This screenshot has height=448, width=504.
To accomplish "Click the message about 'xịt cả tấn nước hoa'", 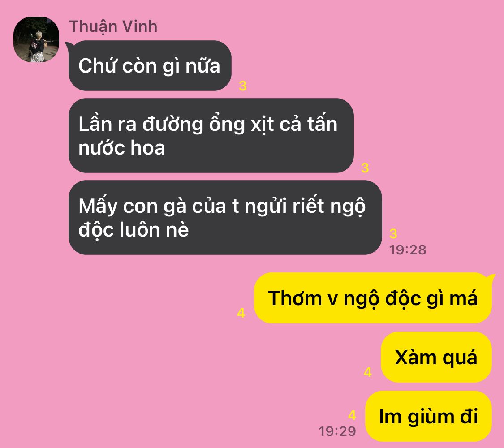I will [x=211, y=135].
